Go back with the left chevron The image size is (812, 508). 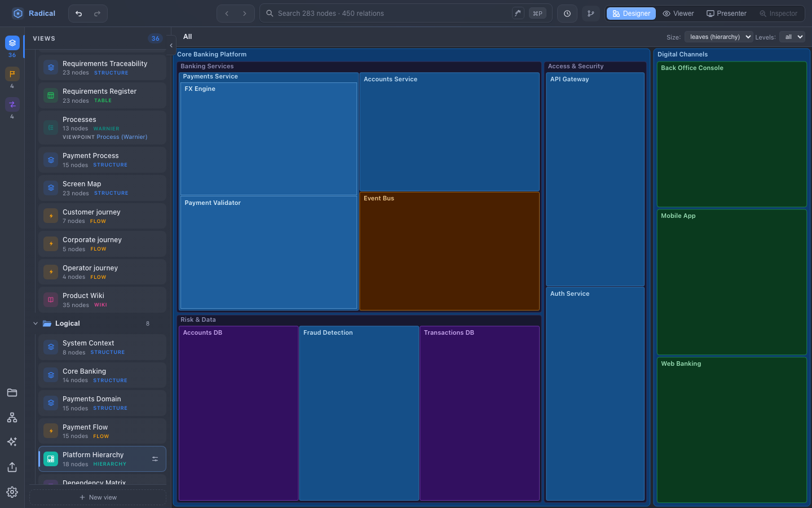coord(227,14)
